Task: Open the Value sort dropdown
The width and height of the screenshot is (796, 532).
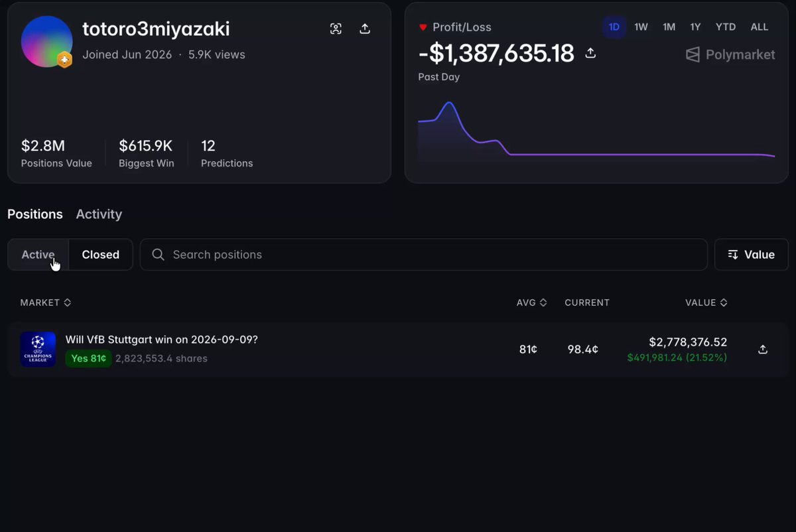Action: point(752,255)
